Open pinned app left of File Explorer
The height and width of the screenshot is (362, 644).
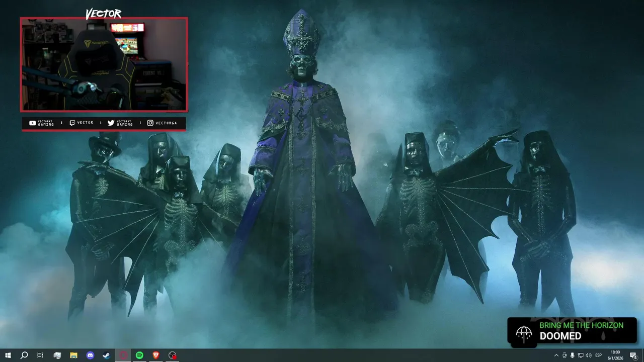coord(57,355)
